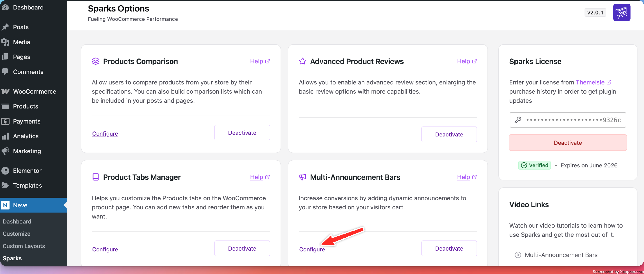Deactivate the Sparks license

568,143
